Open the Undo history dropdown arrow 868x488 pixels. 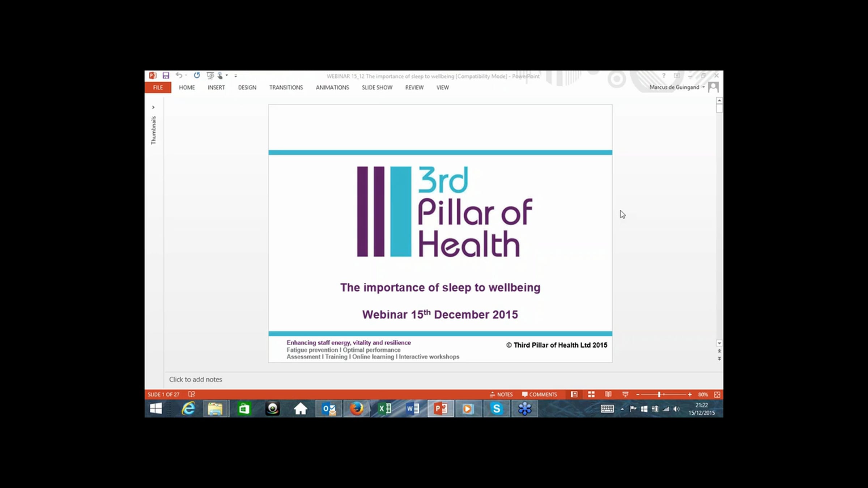coord(186,76)
